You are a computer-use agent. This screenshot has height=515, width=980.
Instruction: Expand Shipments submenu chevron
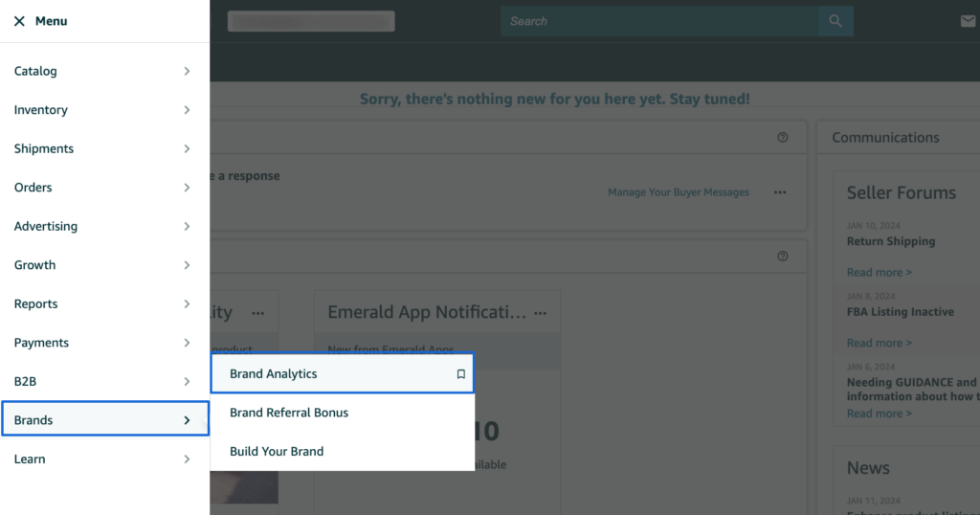click(187, 148)
